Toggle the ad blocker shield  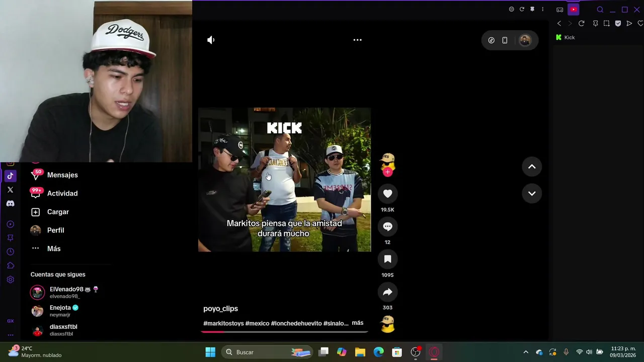pyautogui.click(x=618, y=24)
